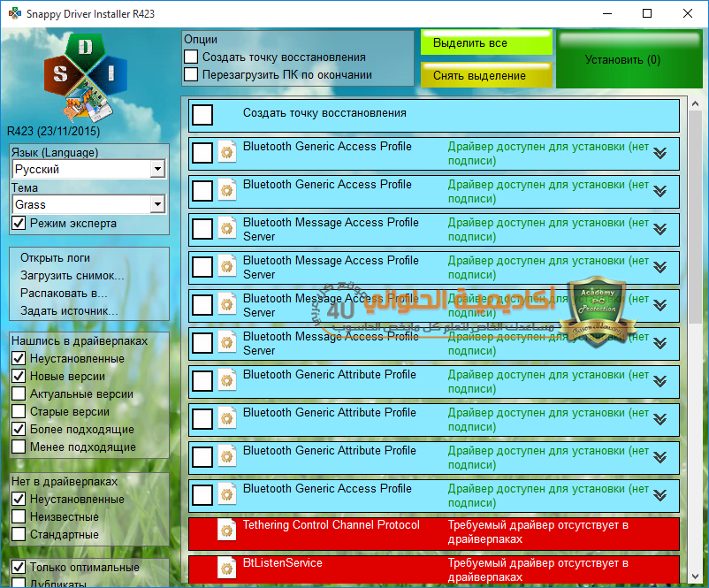This screenshot has width=709, height=588.
Task: Tick the restore point checkbox in the driver list
Action: tap(202, 115)
